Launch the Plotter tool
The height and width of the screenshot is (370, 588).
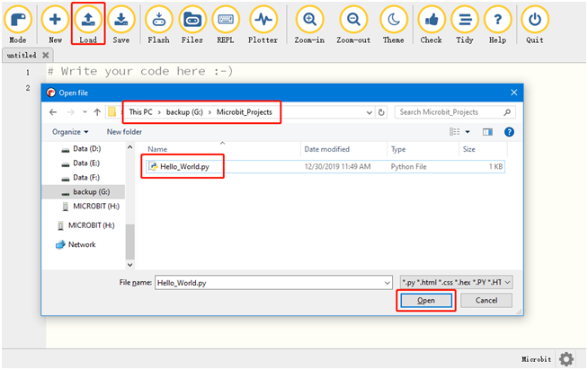coord(263,20)
